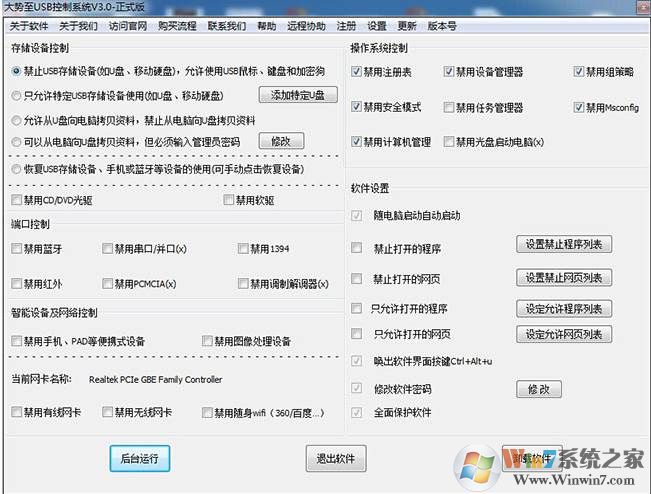Open the 设置 menu
The height and width of the screenshot is (494, 651).
pos(377,26)
